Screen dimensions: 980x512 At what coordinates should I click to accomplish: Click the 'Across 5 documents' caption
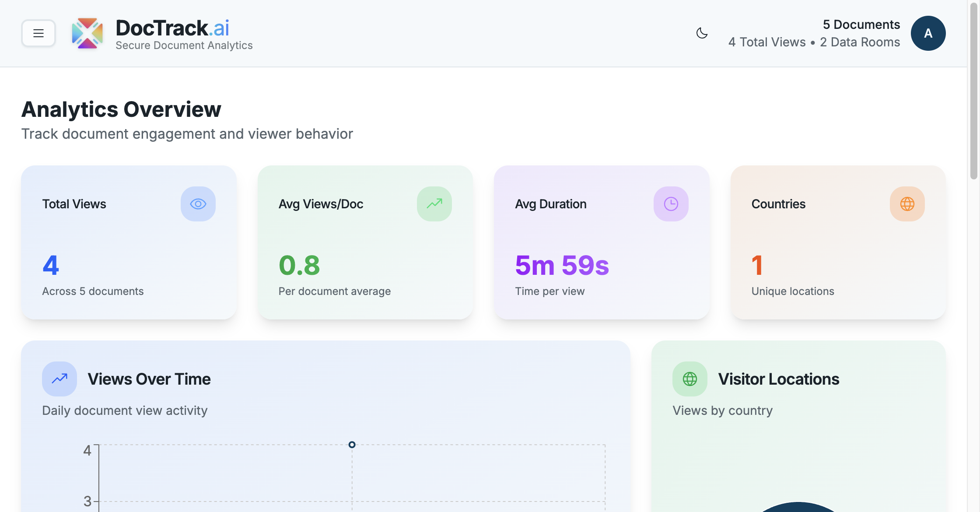[x=93, y=291]
